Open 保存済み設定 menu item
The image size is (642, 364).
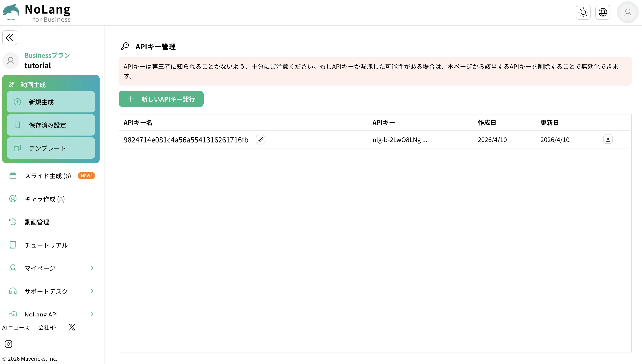(51, 125)
